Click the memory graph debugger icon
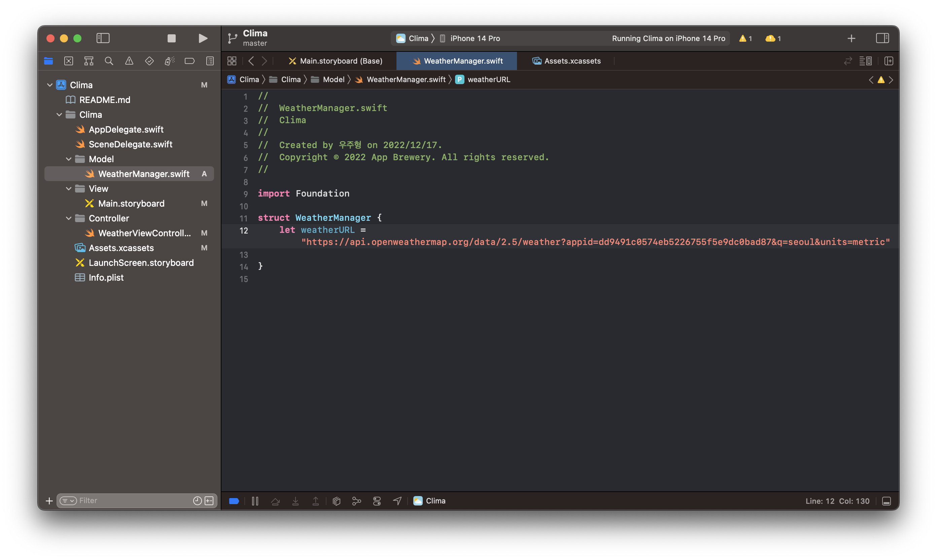 click(x=357, y=501)
